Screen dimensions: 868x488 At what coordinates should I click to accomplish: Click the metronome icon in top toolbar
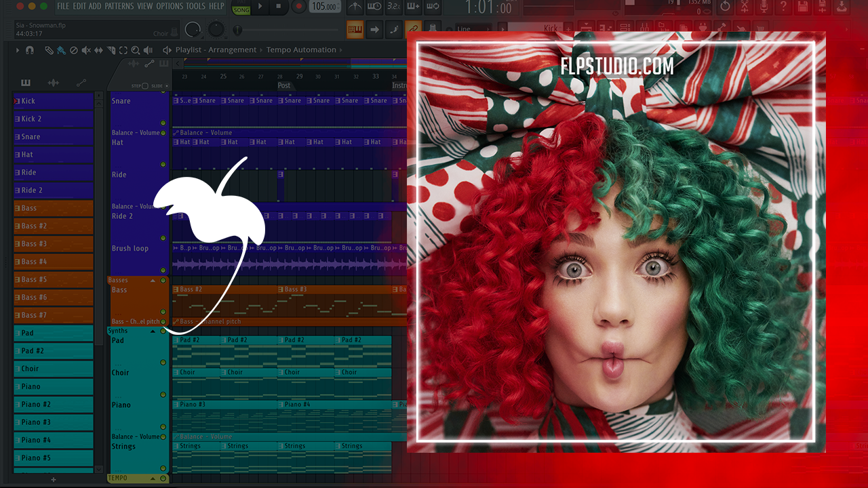click(354, 7)
